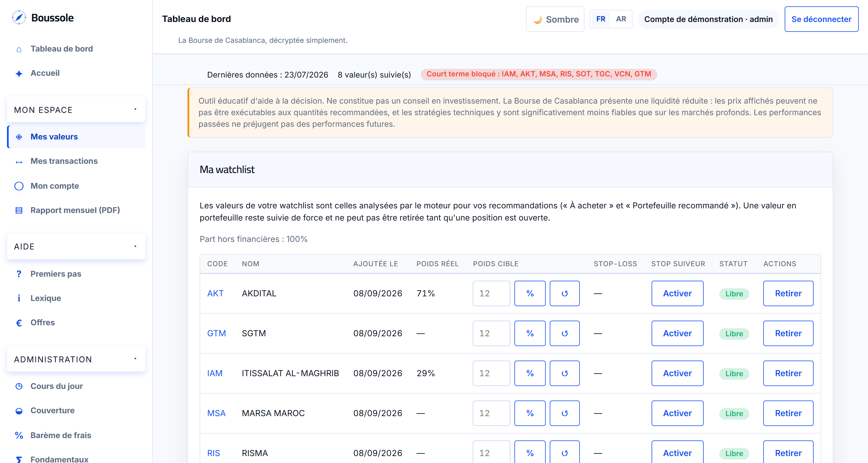Click the diamond icon beside Mes valeurs
868x463 pixels.
19,137
